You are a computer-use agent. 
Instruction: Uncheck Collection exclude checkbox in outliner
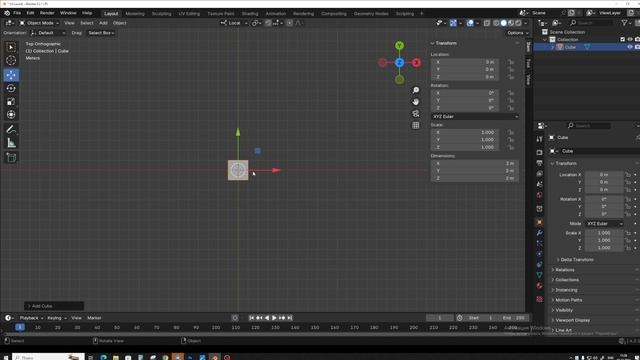tap(622, 40)
